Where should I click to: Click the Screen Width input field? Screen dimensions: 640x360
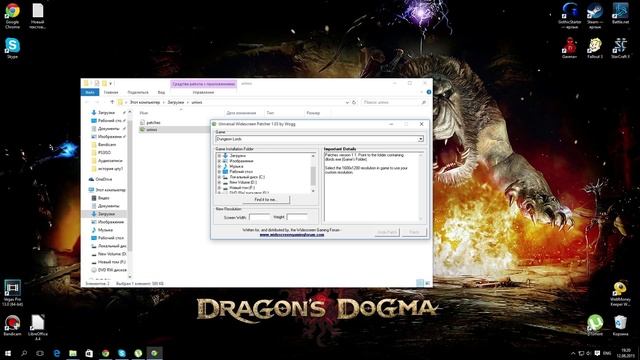260,217
